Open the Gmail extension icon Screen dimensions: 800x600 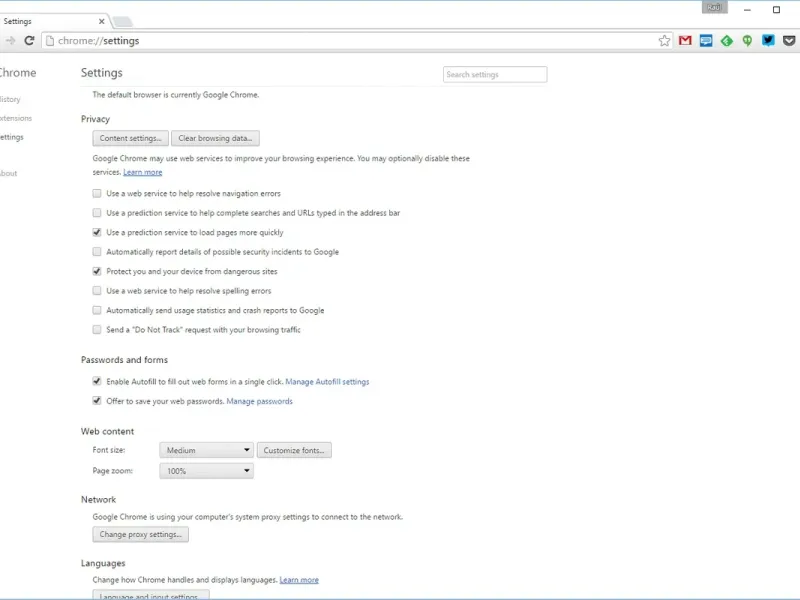coord(685,41)
